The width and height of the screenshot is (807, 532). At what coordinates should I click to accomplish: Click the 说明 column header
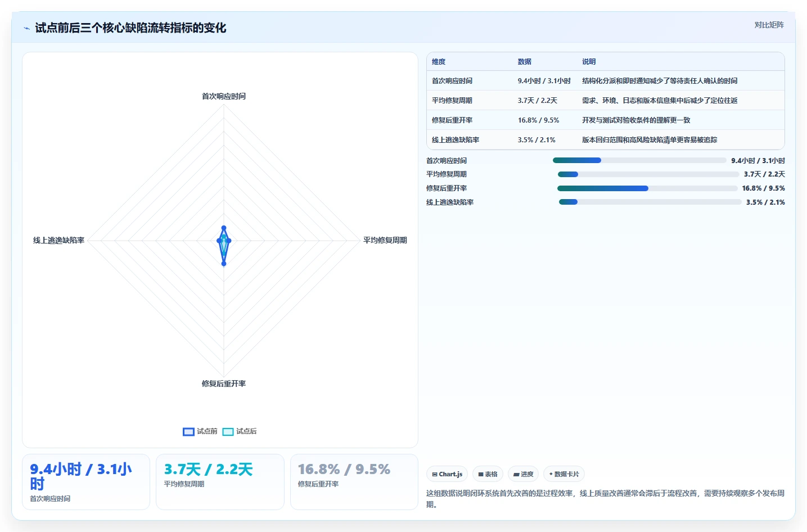[589, 62]
